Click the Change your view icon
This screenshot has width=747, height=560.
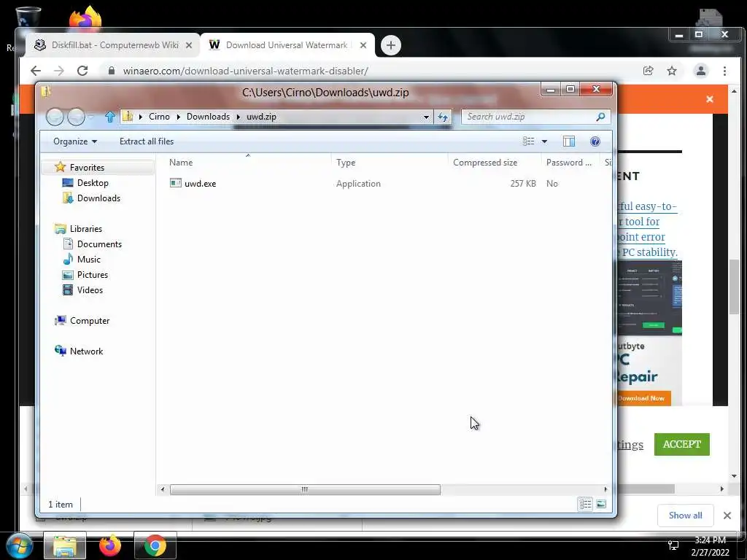[x=528, y=141]
